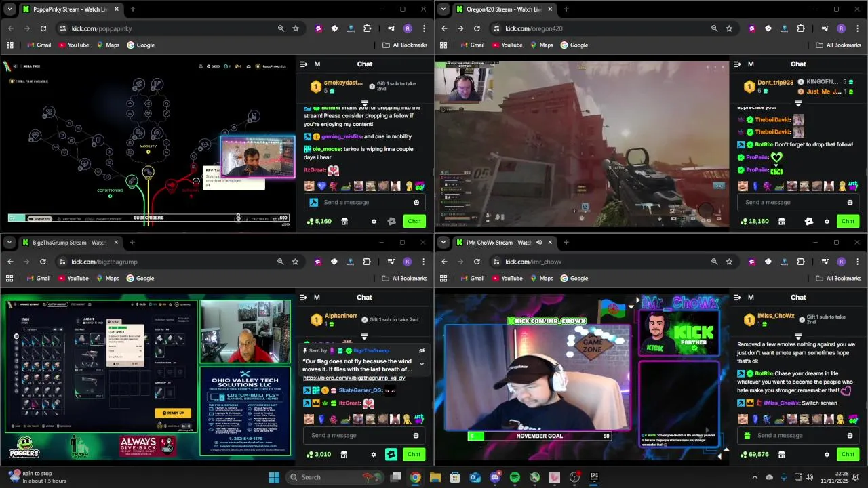868x488 pixels.
Task: Open the points shop icon in PoppaPinky chat
Action: (344, 222)
